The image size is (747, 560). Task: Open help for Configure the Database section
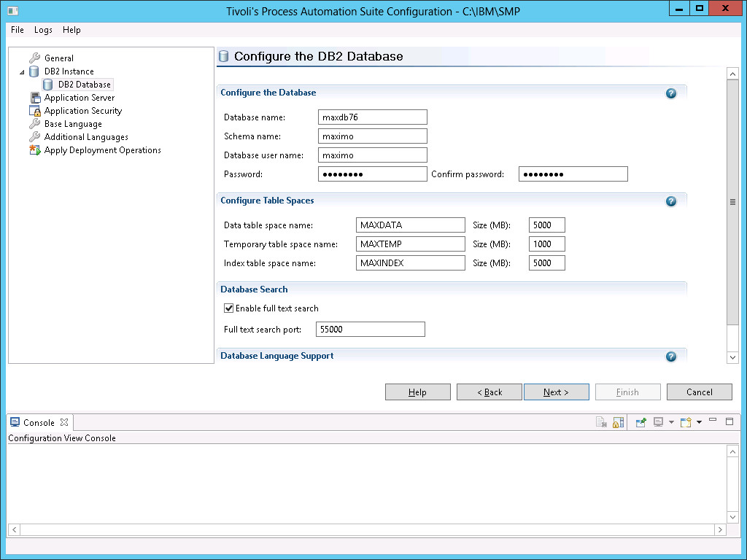tap(670, 93)
